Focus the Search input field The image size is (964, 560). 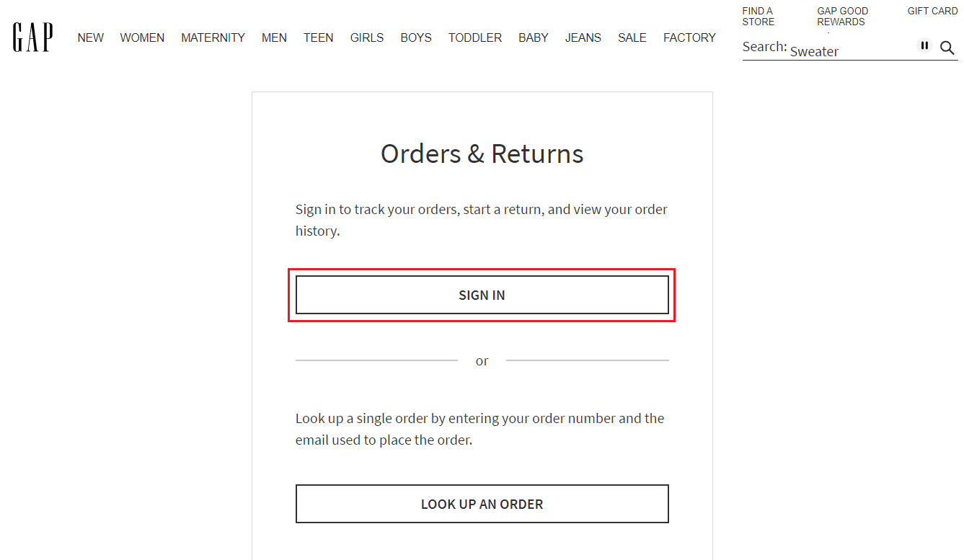tap(851, 51)
